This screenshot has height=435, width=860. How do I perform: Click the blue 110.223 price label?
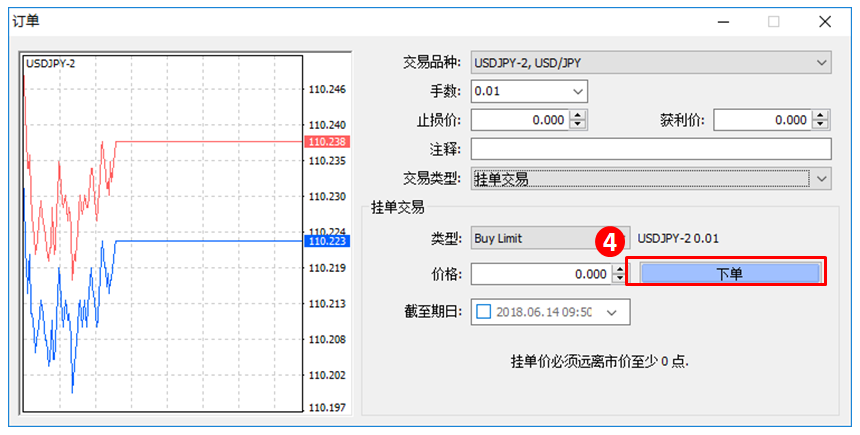[x=325, y=240]
